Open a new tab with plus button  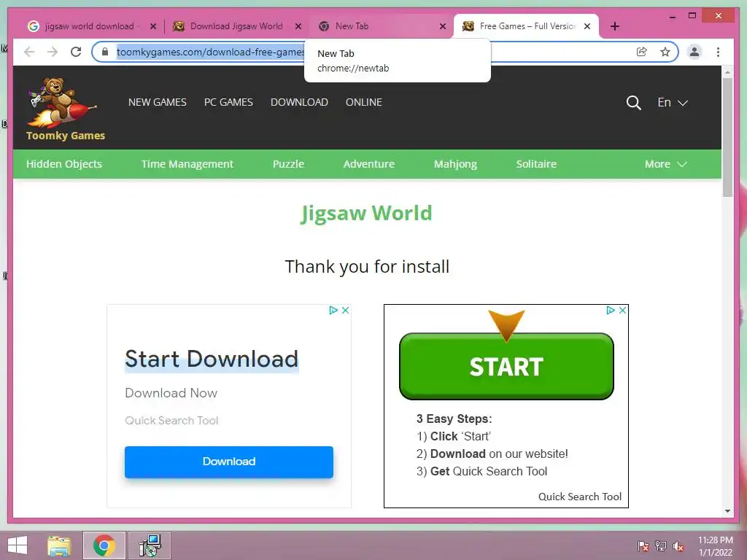pos(614,26)
